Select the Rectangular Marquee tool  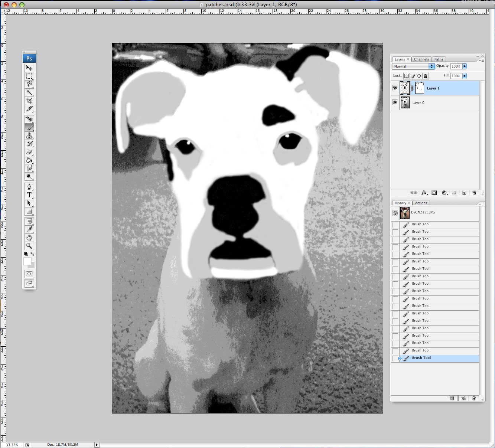pos(29,76)
